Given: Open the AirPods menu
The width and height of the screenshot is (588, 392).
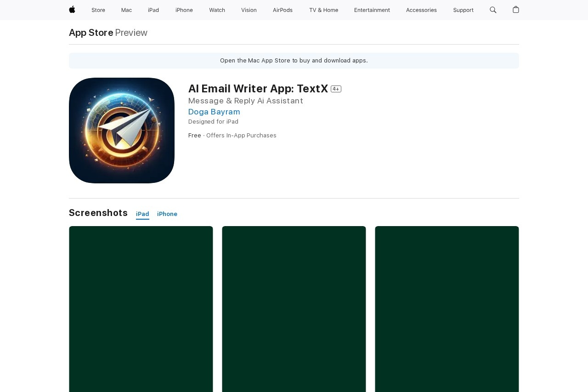Looking at the screenshot, I should (x=283, y=10).
